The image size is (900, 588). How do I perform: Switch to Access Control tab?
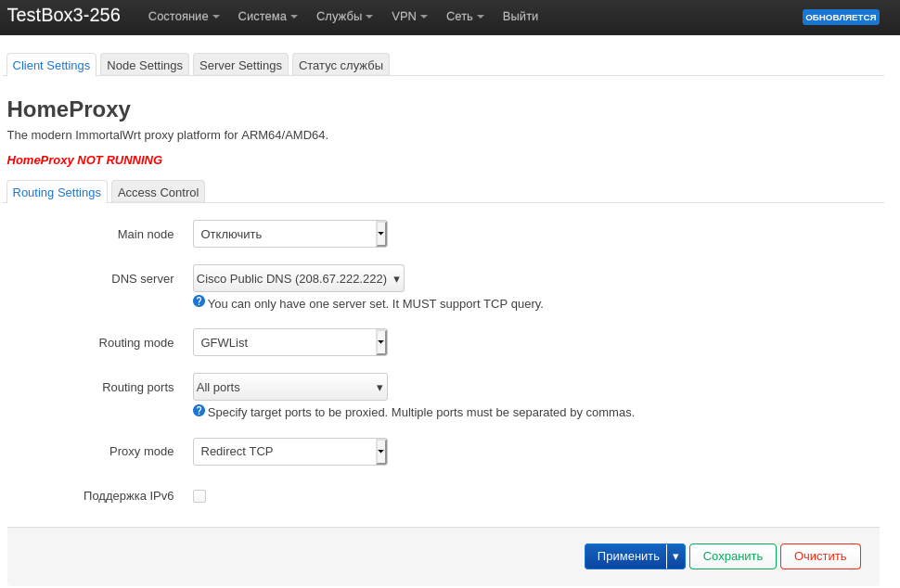pyautogui.click(x=158, y=192)
